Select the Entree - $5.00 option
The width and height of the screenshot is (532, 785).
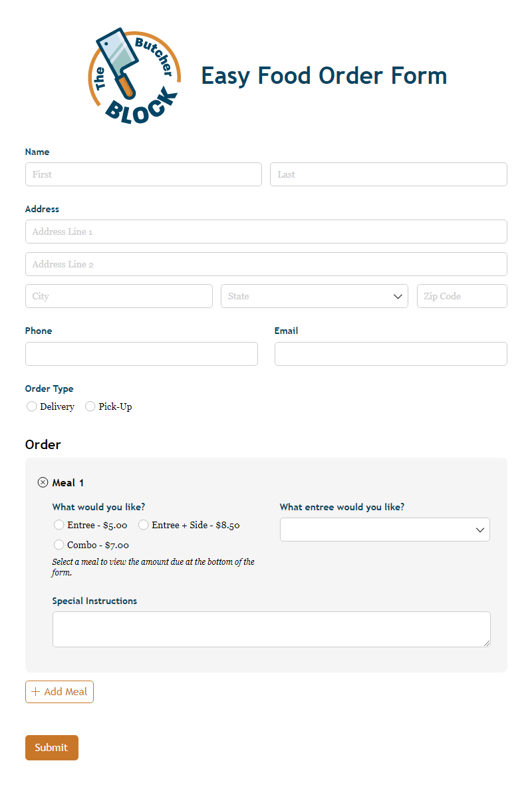tap(59, 525)
